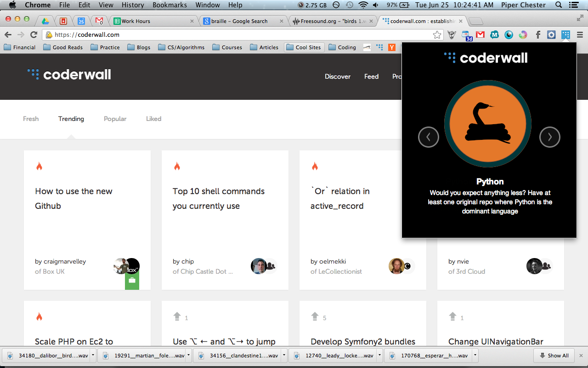588x368 pixels.
Task: Click the Python snake badge image
Action: point(488,124)
